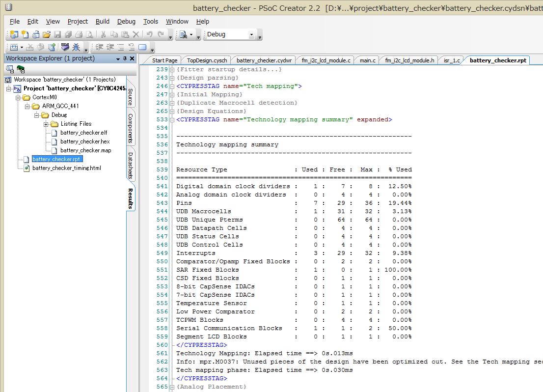Click the New Project toolbar icon
The image size is (543, 392).
(x=14, y=34)
